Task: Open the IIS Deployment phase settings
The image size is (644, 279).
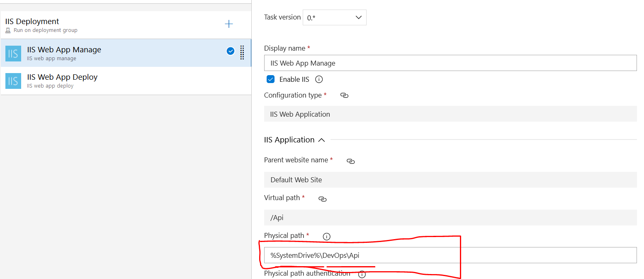Action: pyautogui.click(x=126, y=25)
